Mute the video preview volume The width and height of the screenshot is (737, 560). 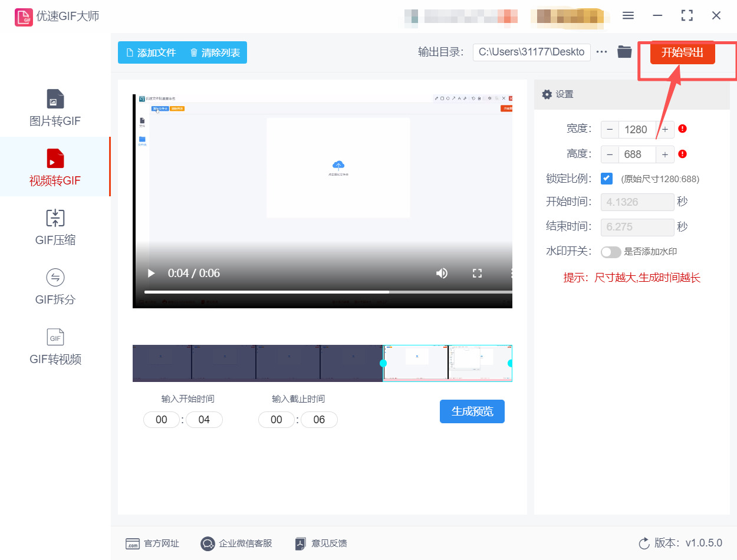click(x=442, y=273)
